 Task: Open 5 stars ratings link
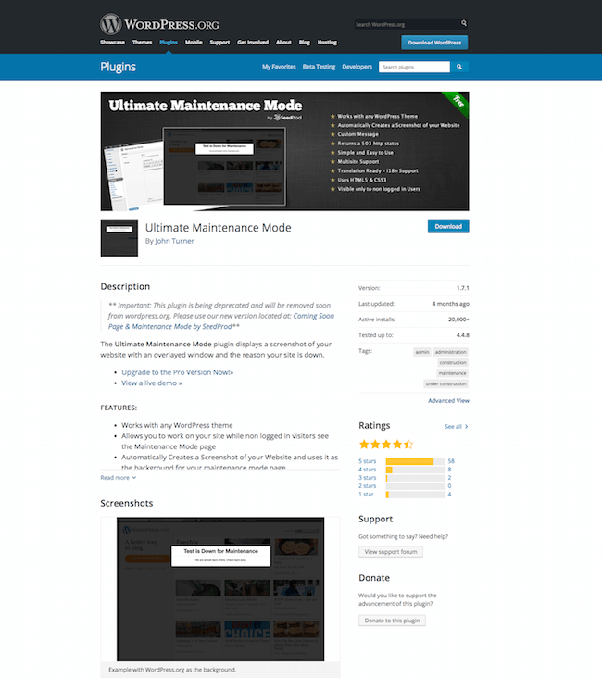pyautogui.click(x=367, y=461)
